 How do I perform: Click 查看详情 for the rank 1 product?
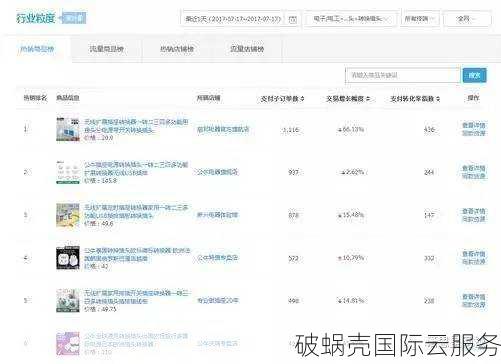click(474, 125)
